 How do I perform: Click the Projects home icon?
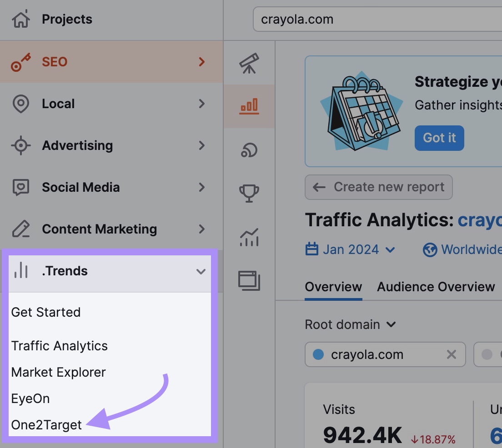coord(21,19)
